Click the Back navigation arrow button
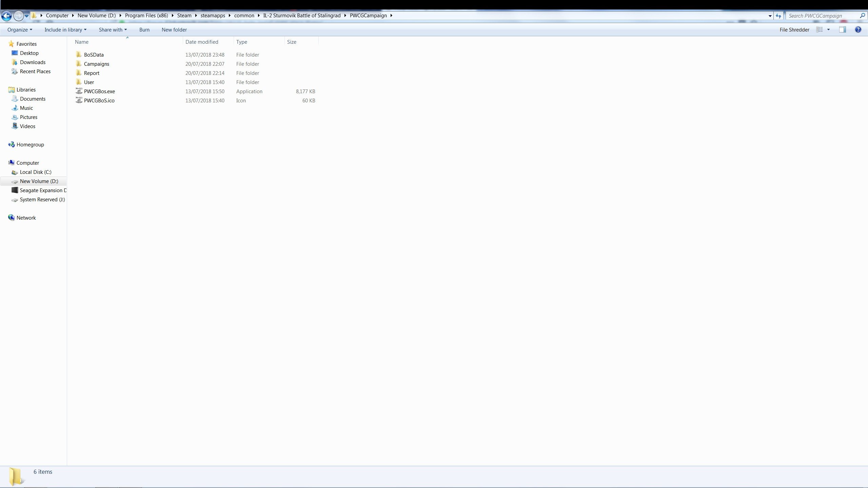Viewport: 868px width, 488px height. pos(6,16)
